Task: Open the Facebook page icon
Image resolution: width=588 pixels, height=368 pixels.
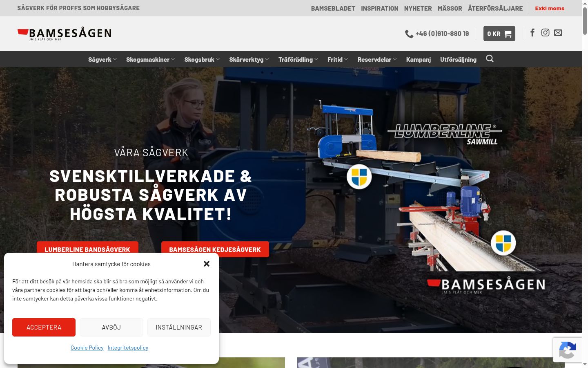Action: pyautogui.click(x=532, y=33)
